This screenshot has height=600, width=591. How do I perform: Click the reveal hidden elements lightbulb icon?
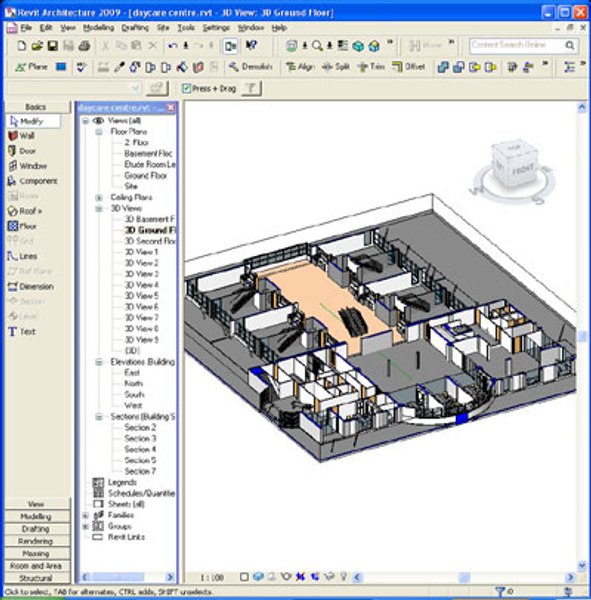(343, 576)
